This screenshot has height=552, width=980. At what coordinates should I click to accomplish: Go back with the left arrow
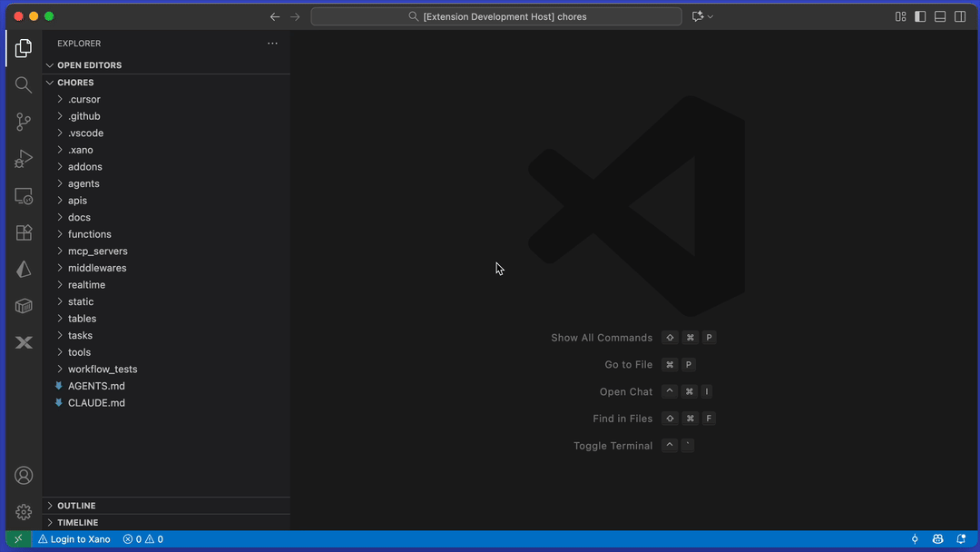coord(275,17)
